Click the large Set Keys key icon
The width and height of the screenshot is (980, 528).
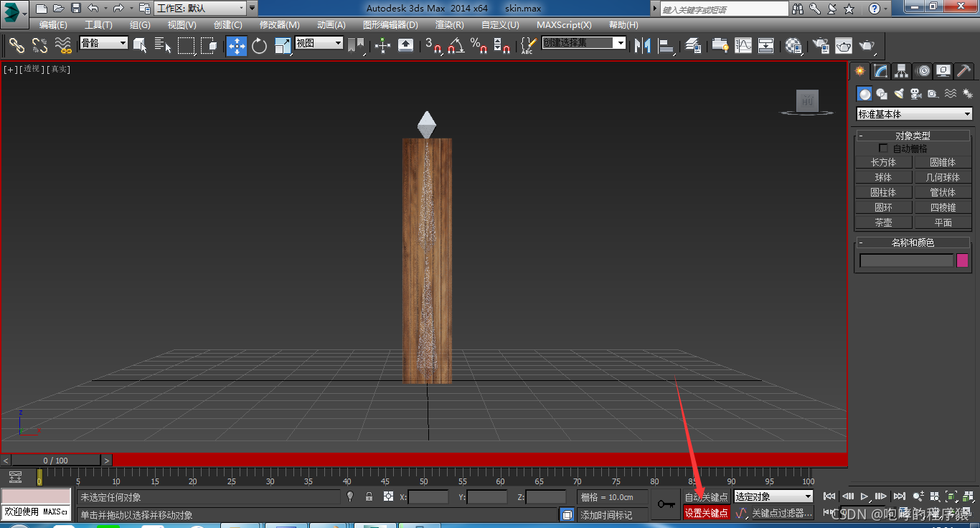pos(666,505)
